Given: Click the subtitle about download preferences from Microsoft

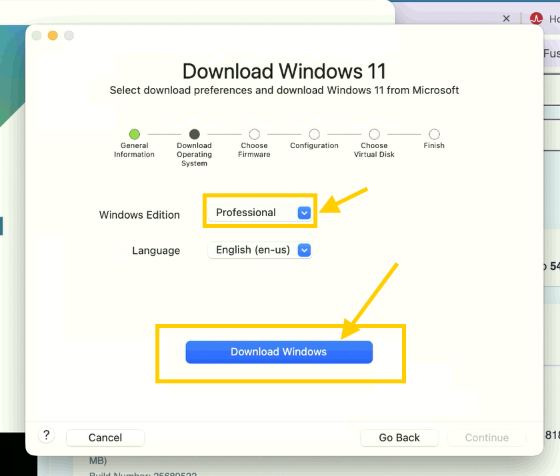Looking at the screenshot, I should tap(284, 90).
